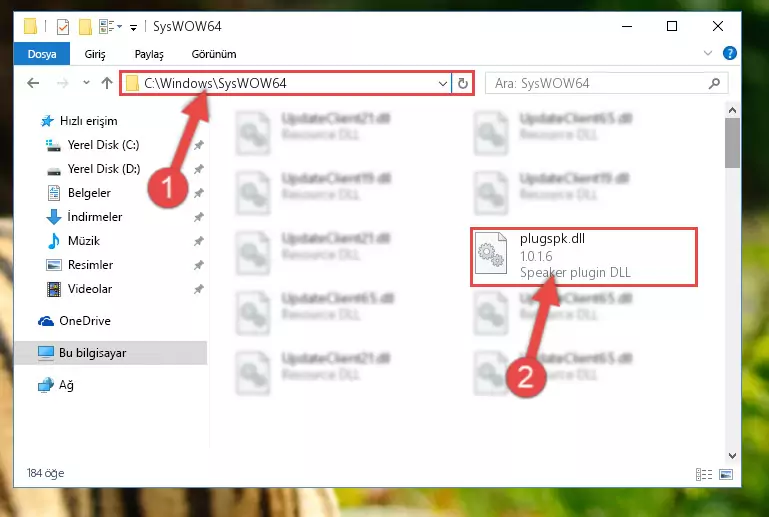The image size is (769, 517).
Task: Go forward with the right arrow
Action: click(x=62, y=83)
